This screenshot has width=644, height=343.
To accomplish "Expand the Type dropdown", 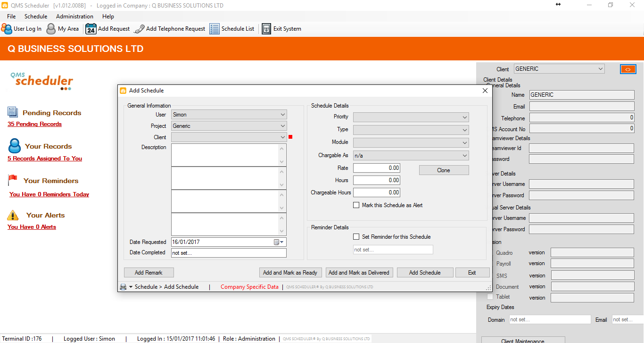I will [x=411, y=130].
